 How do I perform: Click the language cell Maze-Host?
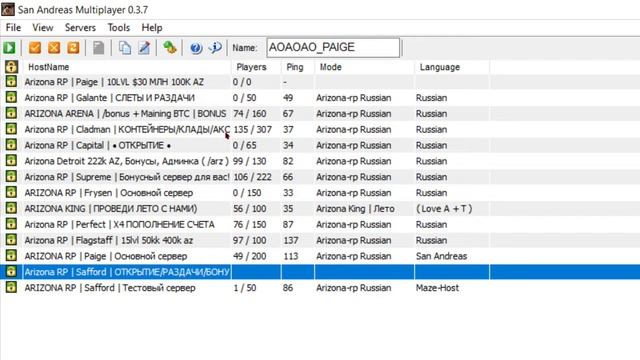pos(437,288)
